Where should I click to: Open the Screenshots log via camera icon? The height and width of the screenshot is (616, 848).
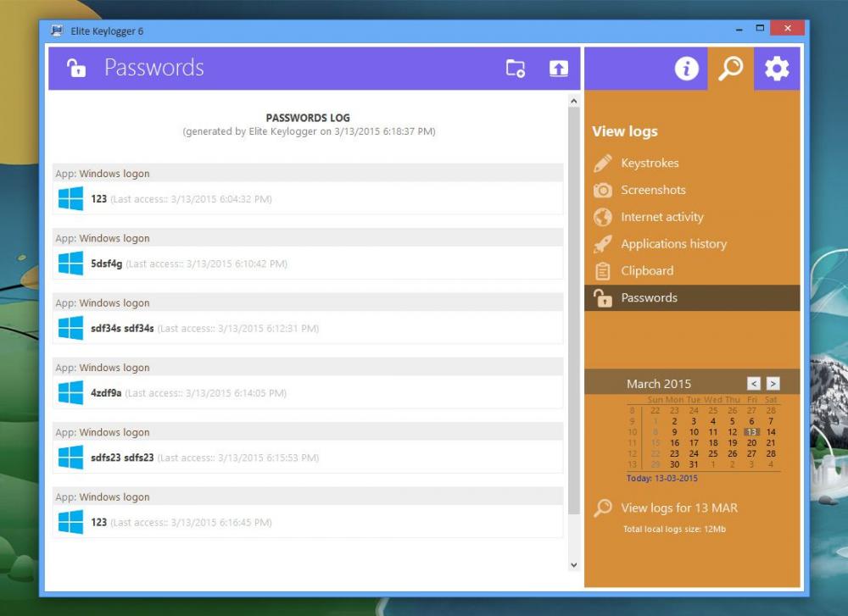click(x=603, y=190)
